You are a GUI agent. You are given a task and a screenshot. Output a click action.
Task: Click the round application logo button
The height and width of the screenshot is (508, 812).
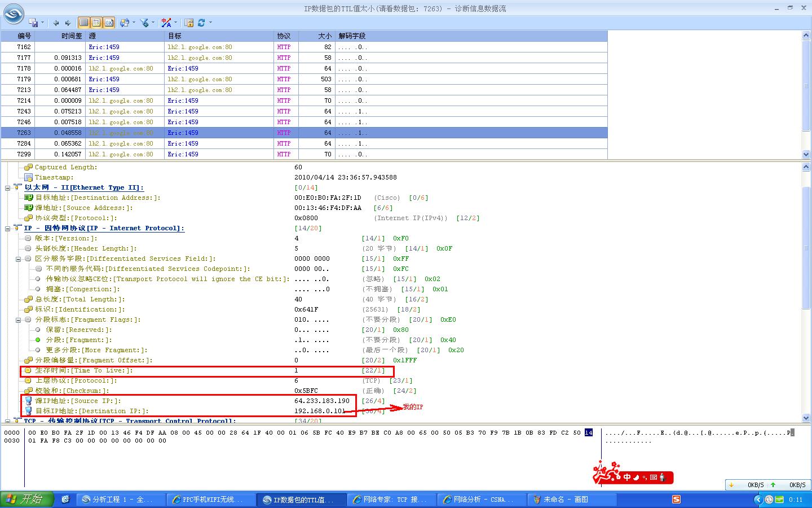(14, 14)
